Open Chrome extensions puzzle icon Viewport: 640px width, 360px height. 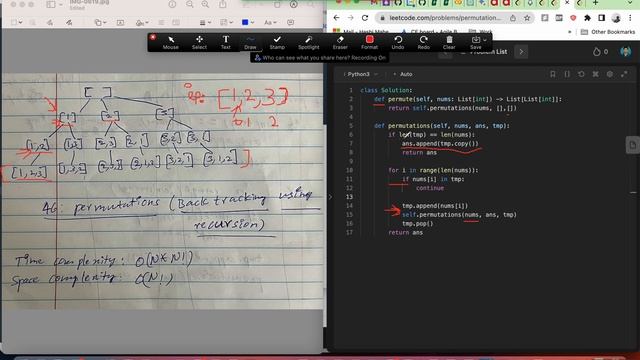click(587, 18)
